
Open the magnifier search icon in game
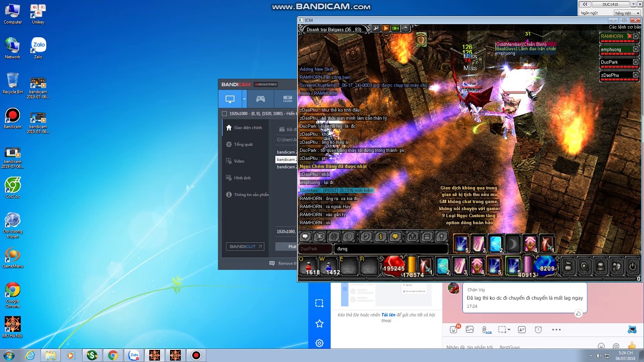pyautogui.click(x=584, y=265)
